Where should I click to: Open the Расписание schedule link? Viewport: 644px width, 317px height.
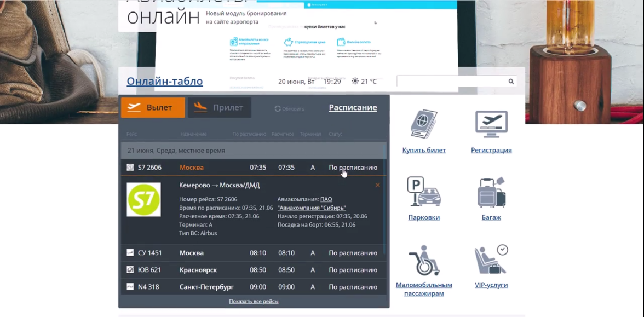tap(353, 107)
